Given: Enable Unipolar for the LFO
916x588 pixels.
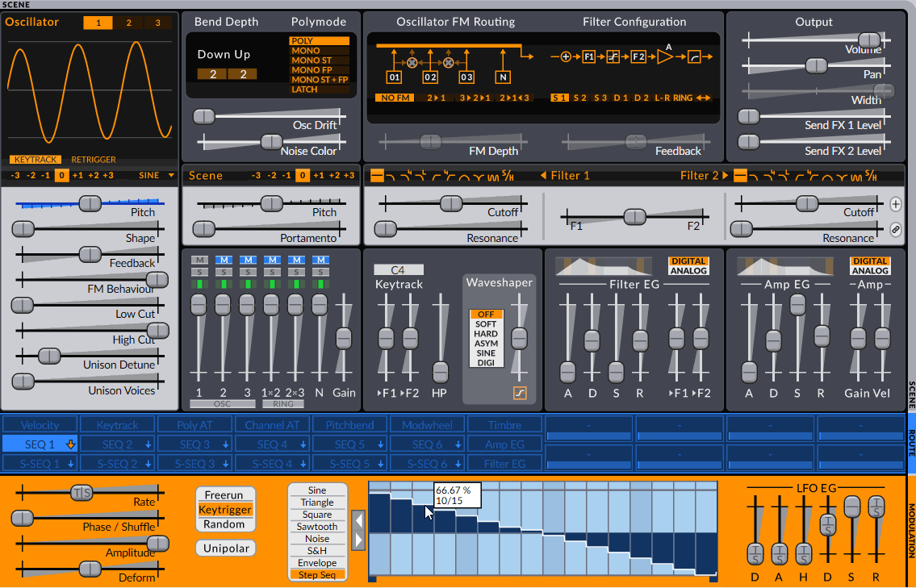Looking at the screenshot, I should tap(226, 548).
